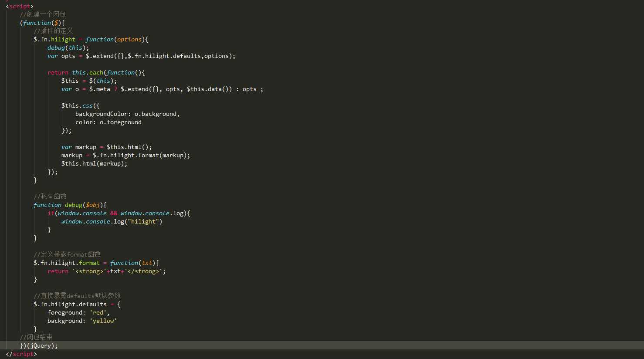Click the function debug($obj){ line

pyautogui.click(x=70, y=205)
